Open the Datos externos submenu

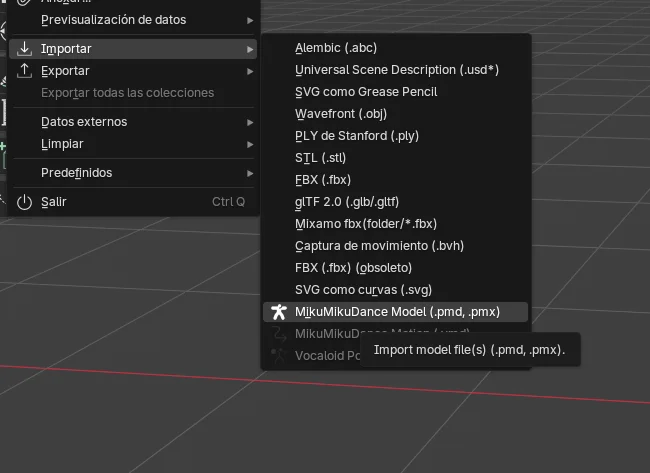click(133, 122)
